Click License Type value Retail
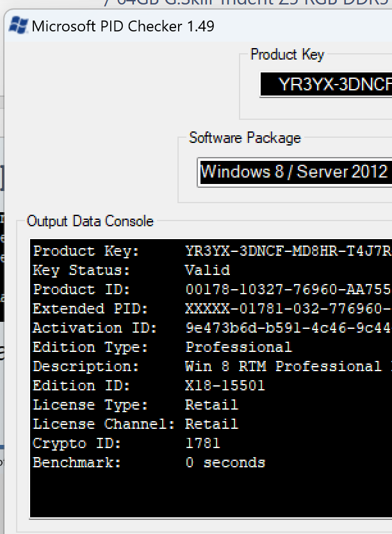This screenshot has height=534, width=392. pyautogui.click(x=211, y=405)
